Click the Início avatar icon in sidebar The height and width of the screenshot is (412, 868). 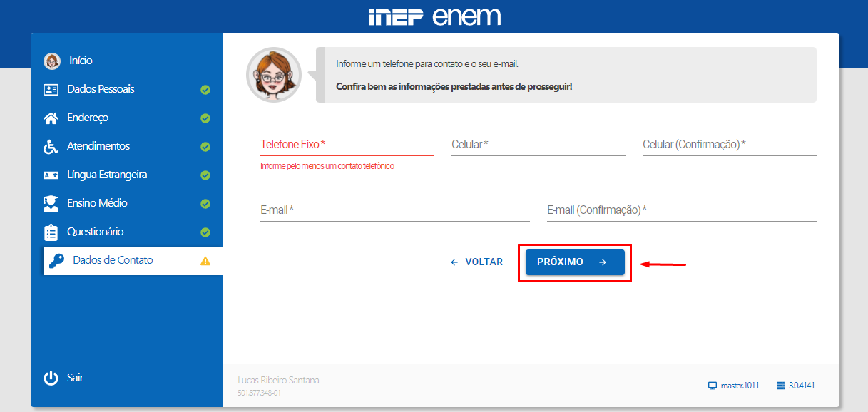click(x=52, y=61)
